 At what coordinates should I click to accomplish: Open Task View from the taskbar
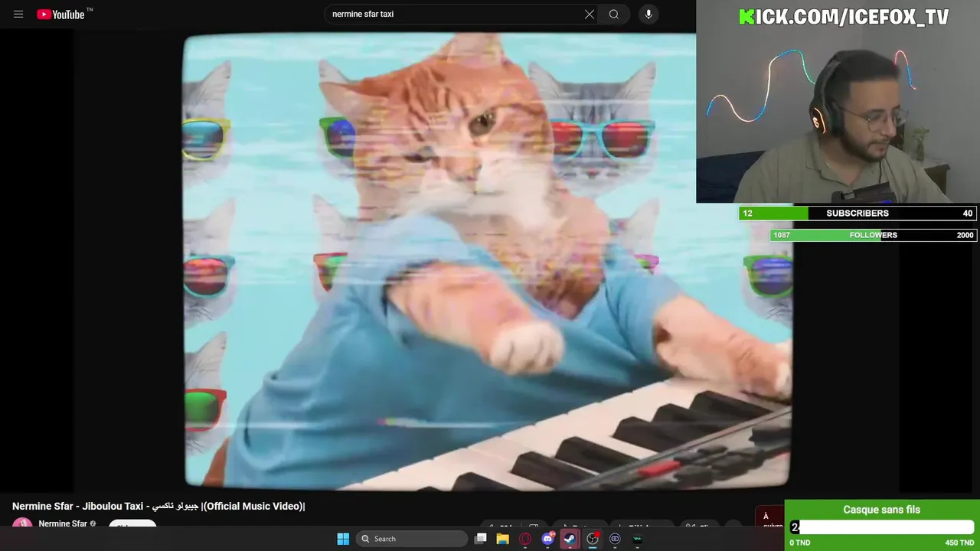[x=481, y=539]
